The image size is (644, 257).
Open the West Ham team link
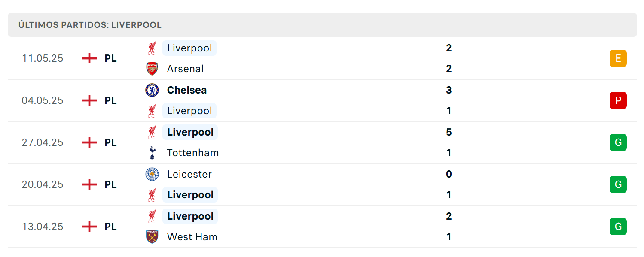[192, 237]
